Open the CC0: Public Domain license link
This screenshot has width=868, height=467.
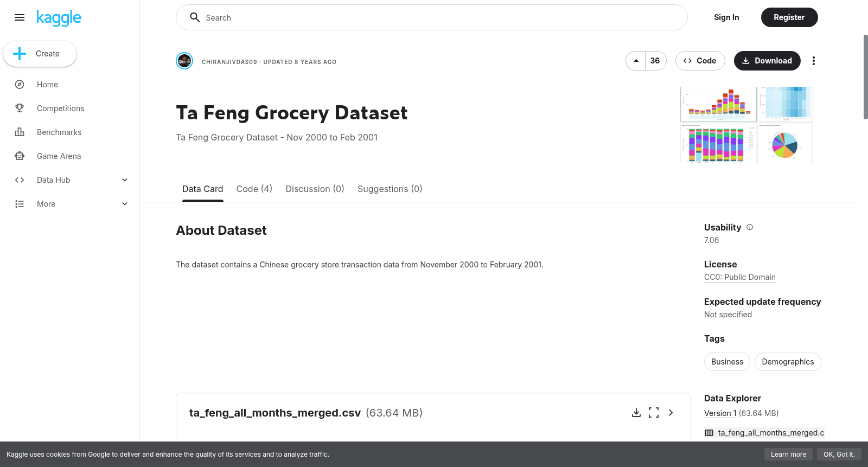740,277
